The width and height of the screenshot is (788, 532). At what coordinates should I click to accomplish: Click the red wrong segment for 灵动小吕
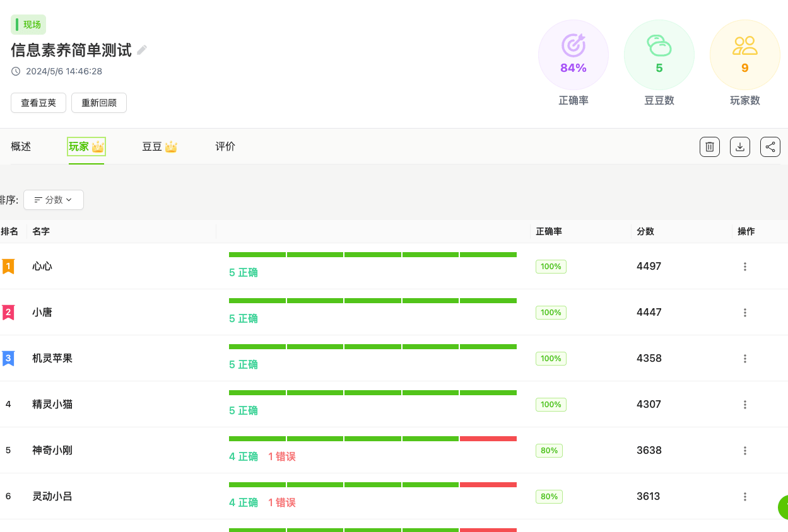(x=488, y=485)
